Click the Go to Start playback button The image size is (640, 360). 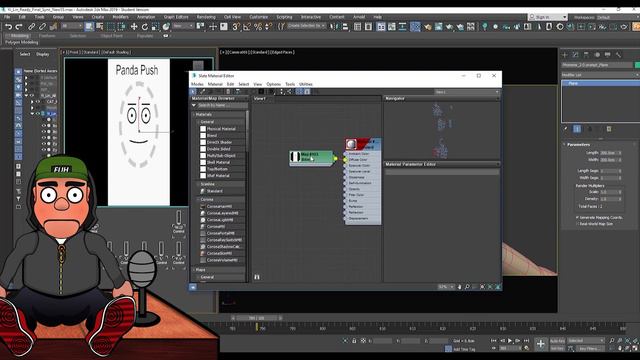coord(493,340)
